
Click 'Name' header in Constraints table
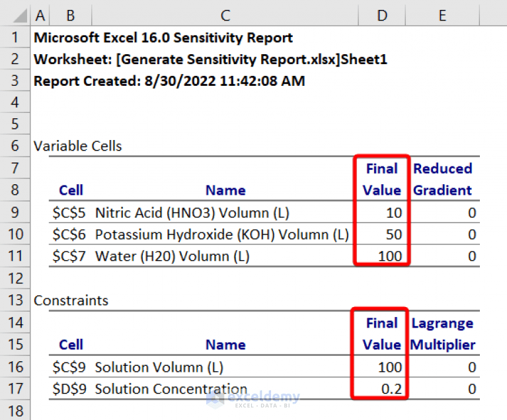(x=225, y=345)
